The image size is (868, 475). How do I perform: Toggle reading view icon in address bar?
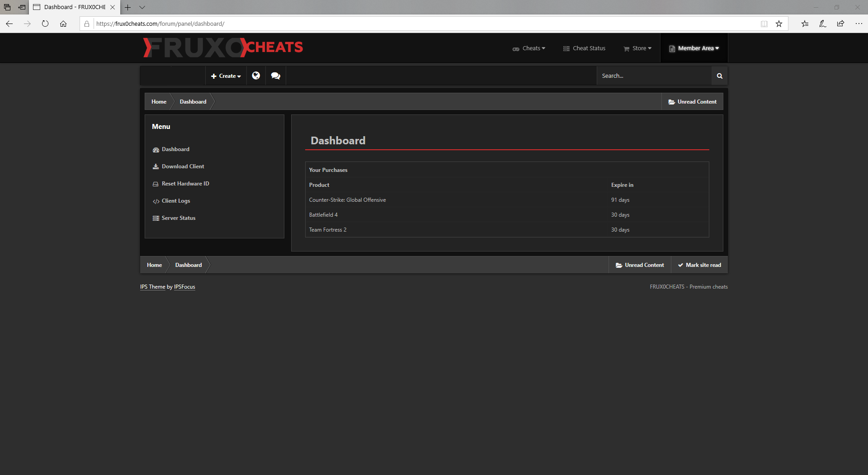[764, 24]
